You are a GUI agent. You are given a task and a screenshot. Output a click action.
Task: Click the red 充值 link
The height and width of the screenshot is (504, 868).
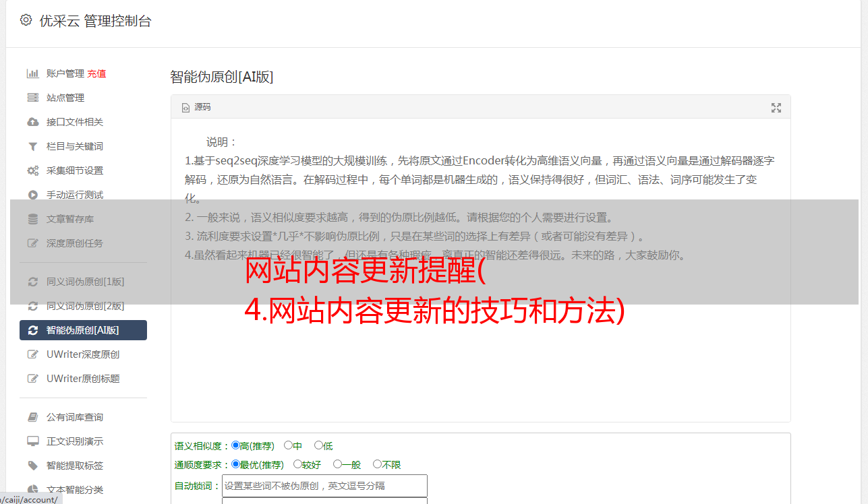pyautogui.click(x=96, y=73)
